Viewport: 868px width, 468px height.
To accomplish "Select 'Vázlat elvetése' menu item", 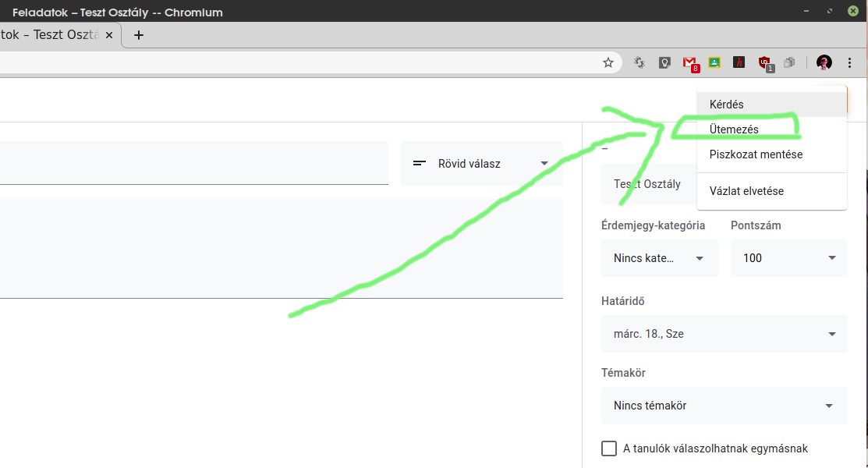I will click(746, 191).
